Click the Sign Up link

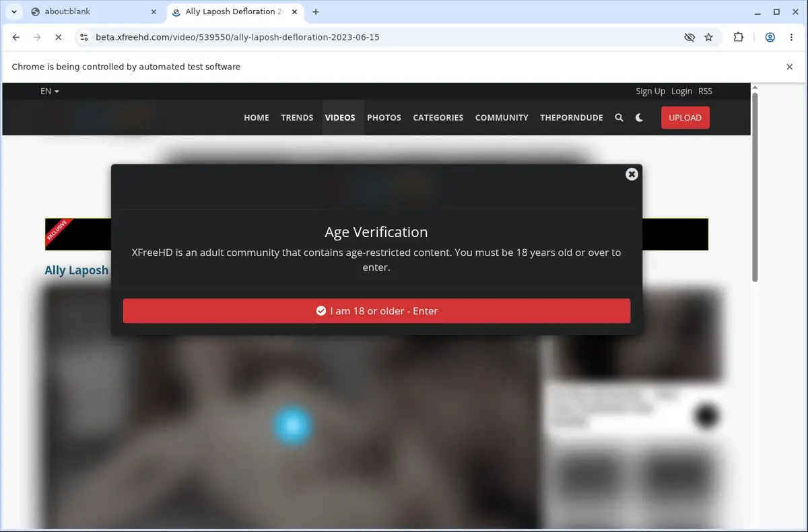(650, 91)
